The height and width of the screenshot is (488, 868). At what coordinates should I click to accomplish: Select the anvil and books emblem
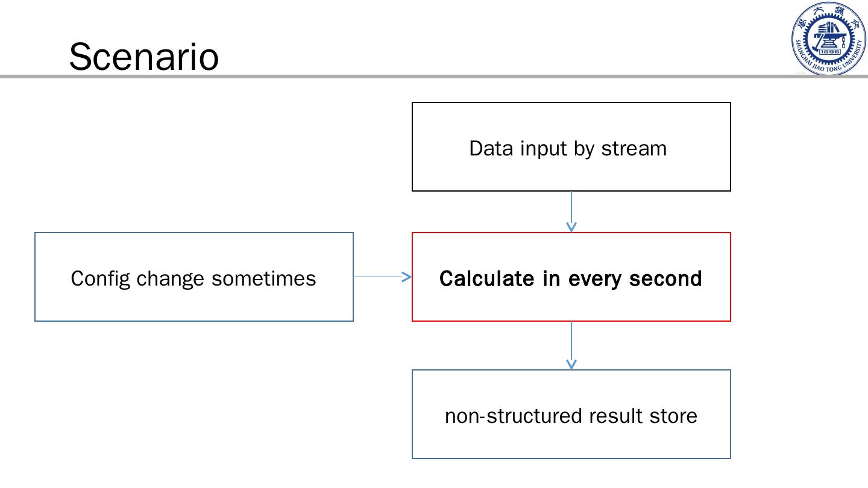coord(829,35)
